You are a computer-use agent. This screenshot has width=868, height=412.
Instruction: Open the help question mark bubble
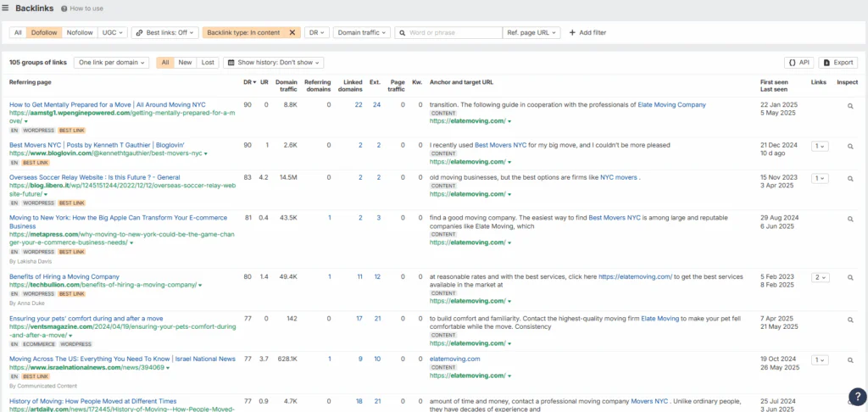pyautogui.click(x=858, y=396)
